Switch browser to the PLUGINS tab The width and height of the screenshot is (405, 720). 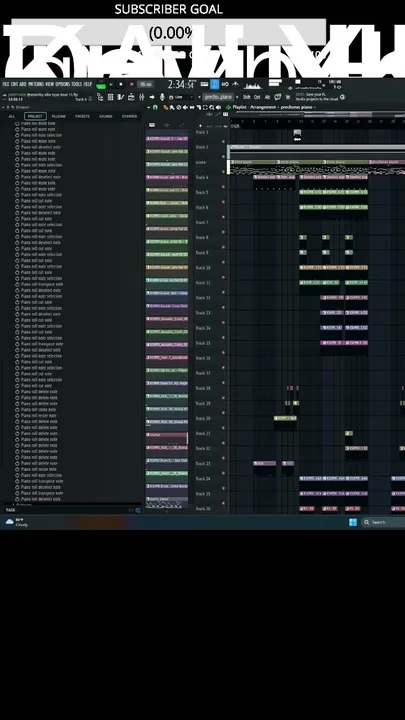59,116
